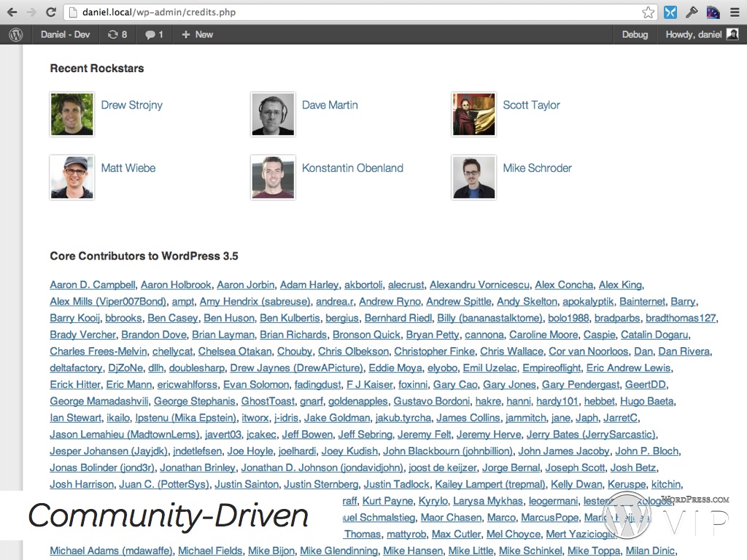
Task: Open Josh Harrison's contributor link
Action: pos(82,485)
